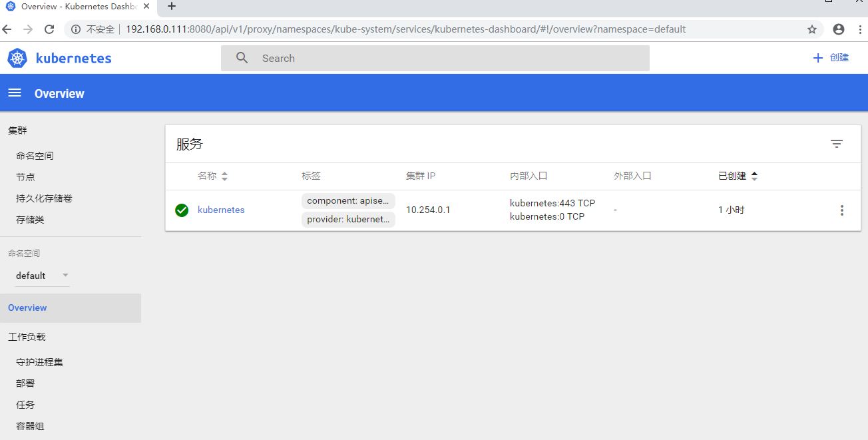Viewport: 868px width, 440px height.
Task: Click the site info 不安全 icon
Action: click(76, 29)
